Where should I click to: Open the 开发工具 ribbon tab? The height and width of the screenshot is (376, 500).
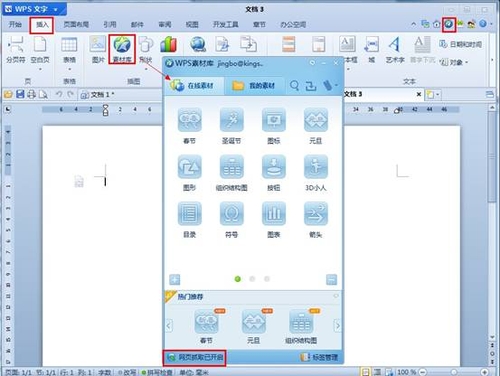tap(226, 24)
